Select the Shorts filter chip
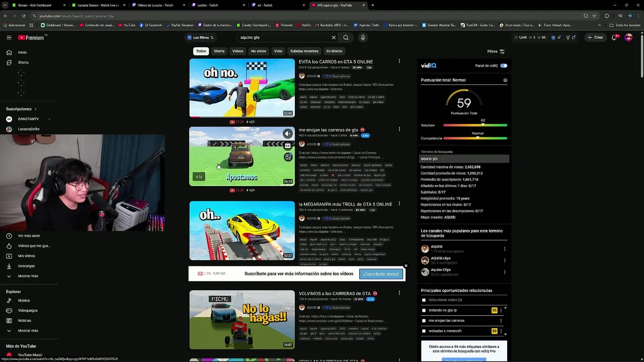Viewport: 644px width, 362px height. 219,51
